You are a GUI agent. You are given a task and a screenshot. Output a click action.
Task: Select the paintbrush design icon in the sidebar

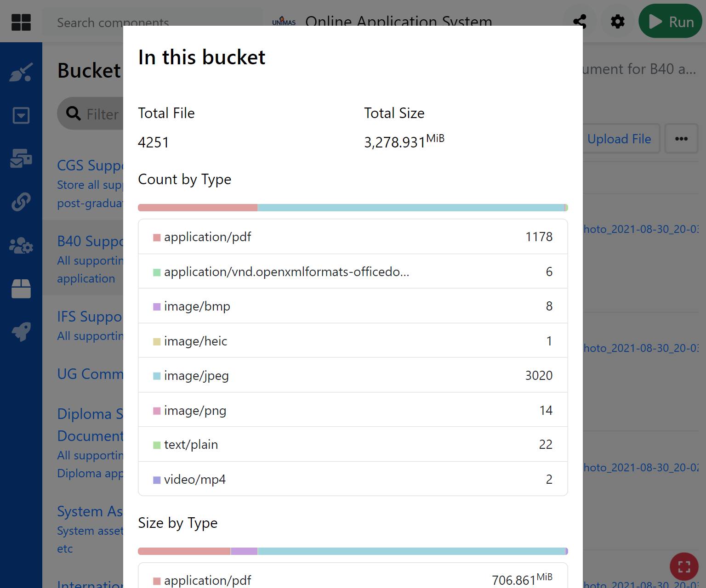(x=21, y=72)
